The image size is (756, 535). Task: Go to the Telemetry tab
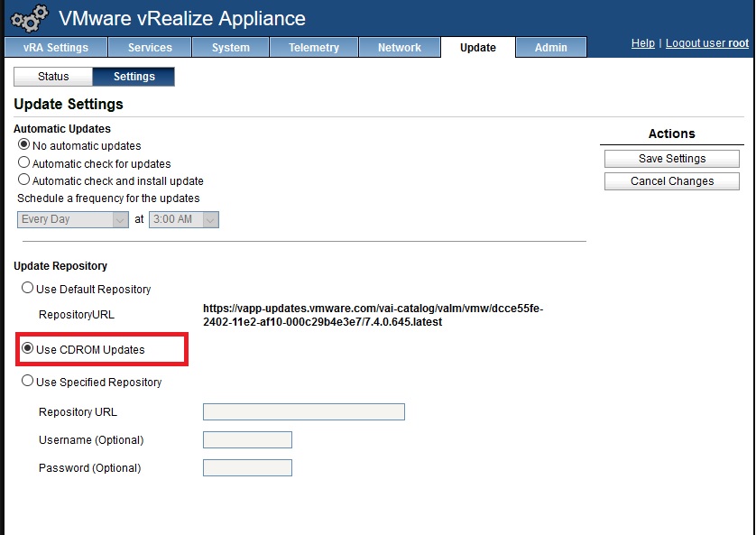(x=314, y=47)
